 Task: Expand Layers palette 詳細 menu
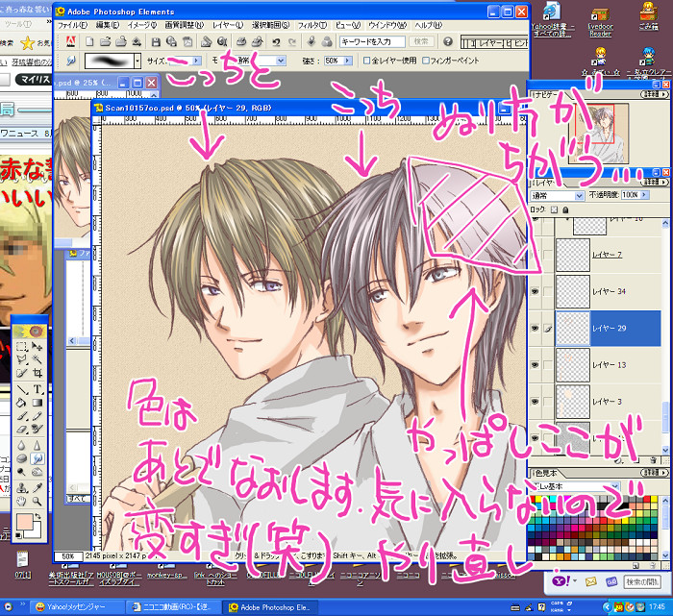[654, 182]
